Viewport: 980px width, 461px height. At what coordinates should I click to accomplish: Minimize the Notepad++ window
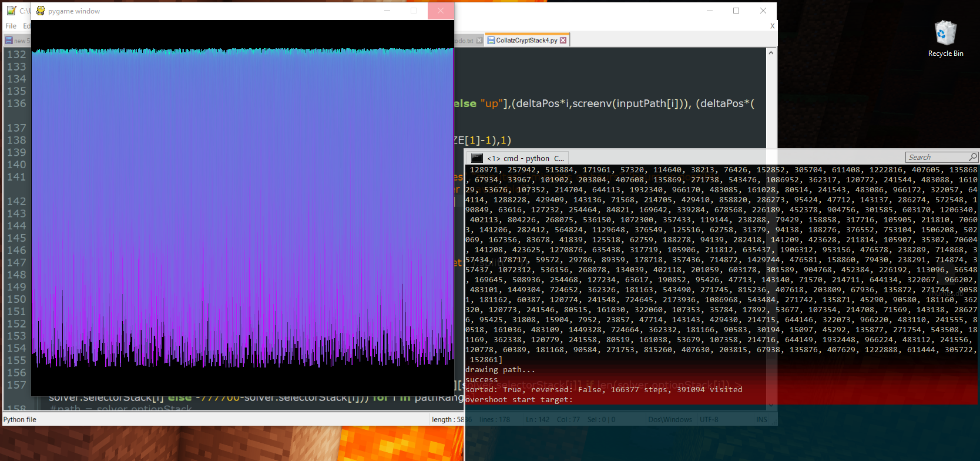click(710, 11)
